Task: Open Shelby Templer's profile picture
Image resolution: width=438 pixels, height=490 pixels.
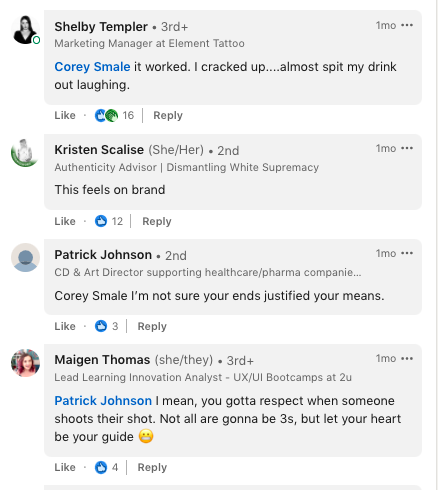Action: coord(25,30)
